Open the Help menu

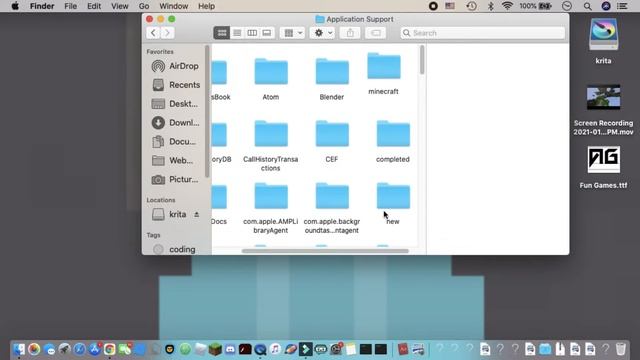coord(206,6)
